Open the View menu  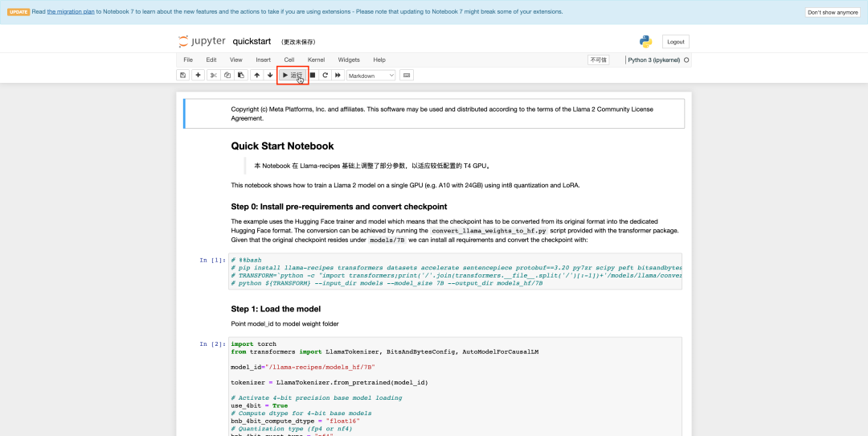click(235, 60)
